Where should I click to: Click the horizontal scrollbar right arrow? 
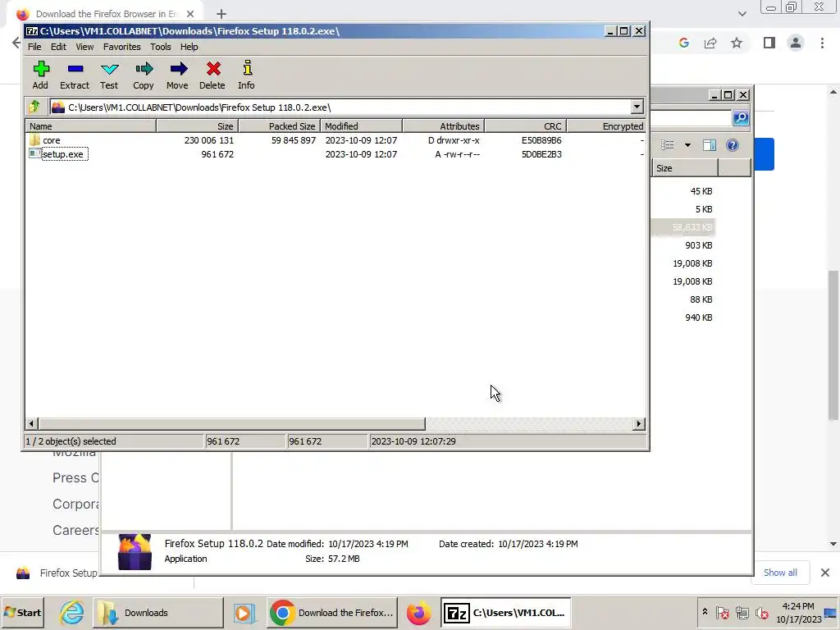tap(638, 424)
